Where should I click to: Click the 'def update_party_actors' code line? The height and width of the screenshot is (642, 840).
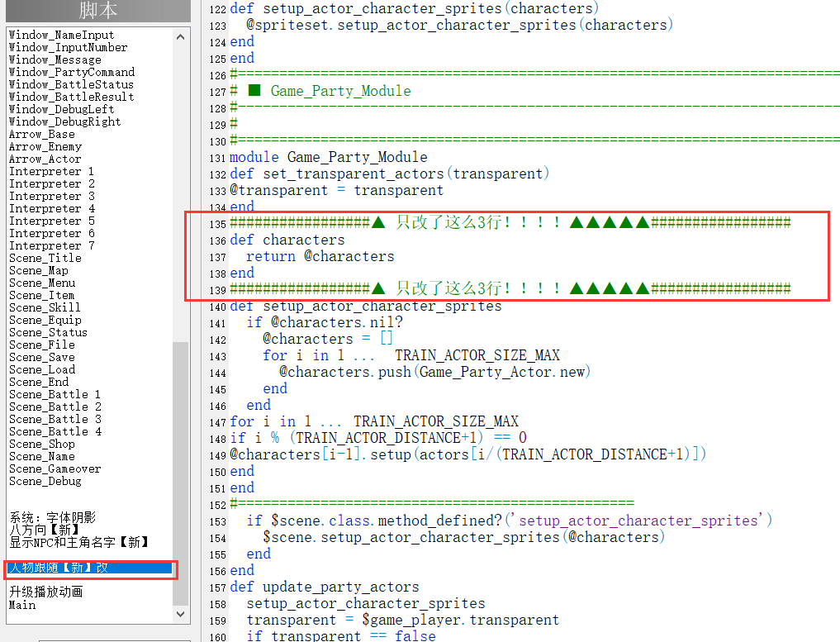[x=324, y=587]
